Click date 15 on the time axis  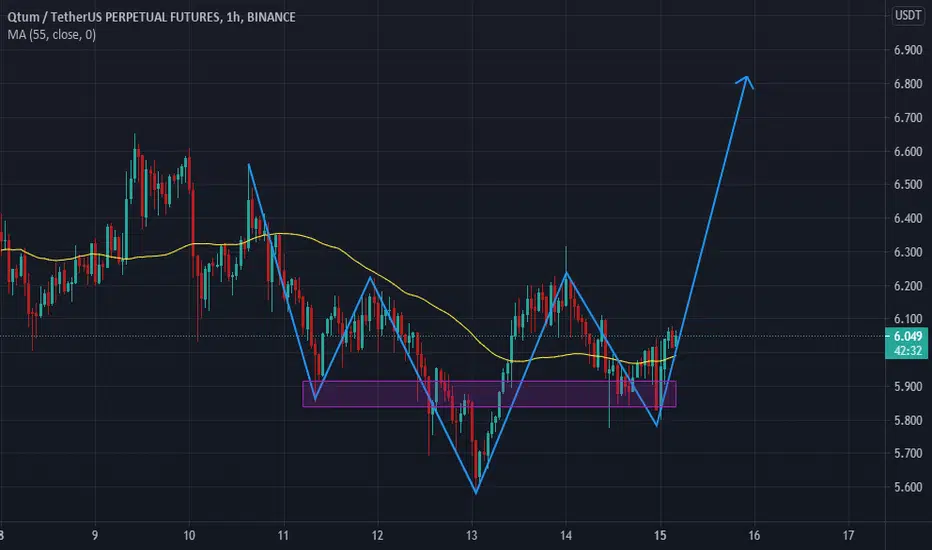pos(660,536)
